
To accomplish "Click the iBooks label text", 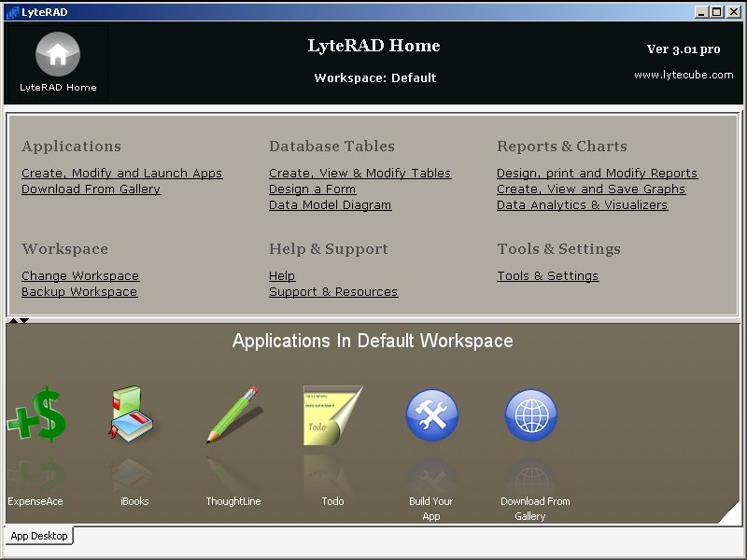I will [x=134, y=501].
